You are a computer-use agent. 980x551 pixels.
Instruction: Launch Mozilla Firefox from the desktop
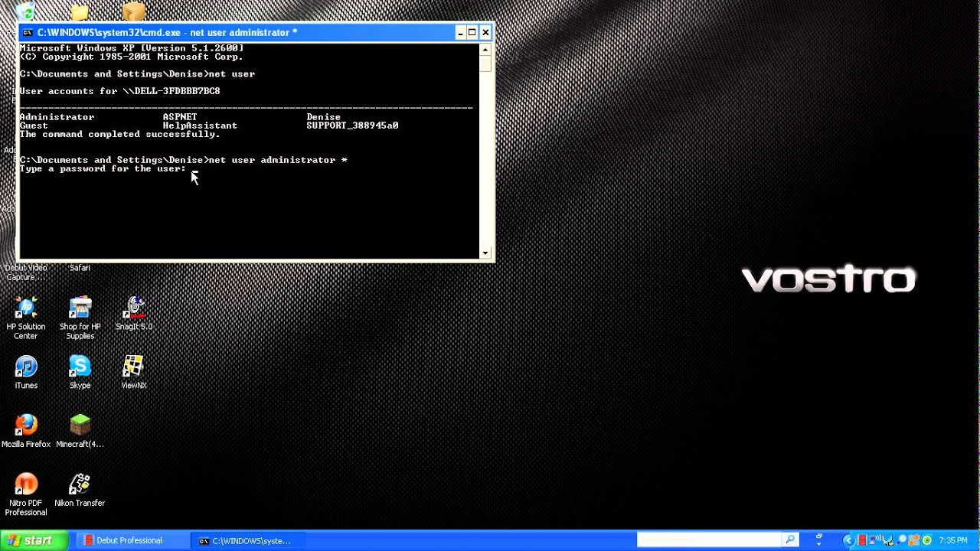coord(26,432)
